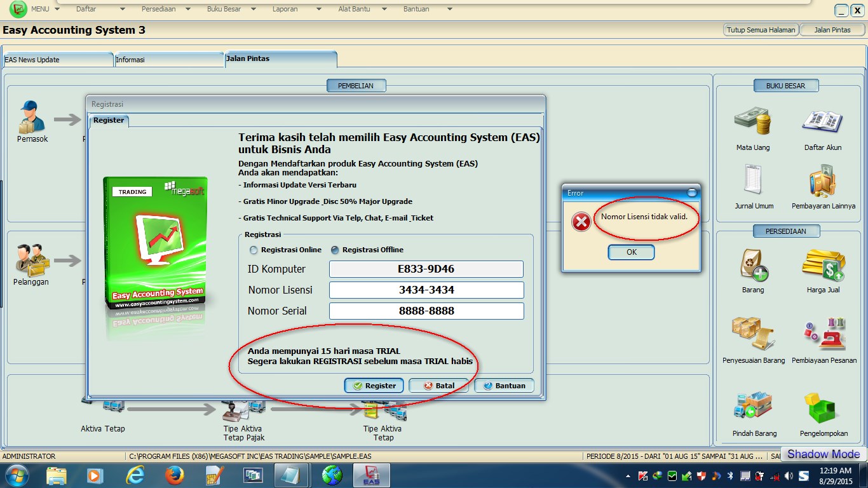Open the Persediaan menu
Image resolution: width=868 pixels, height=488 pixels.
pyautogui.click(x=159, y=10)
